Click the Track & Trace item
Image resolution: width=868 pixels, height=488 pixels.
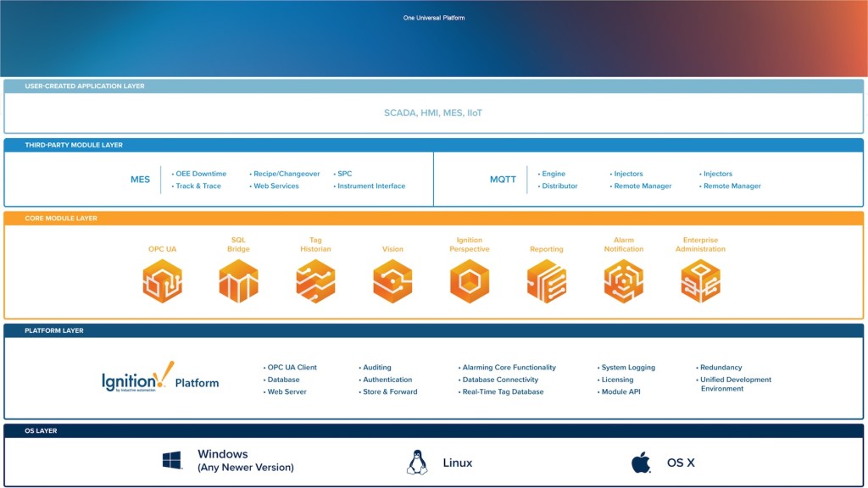(198, 186)
